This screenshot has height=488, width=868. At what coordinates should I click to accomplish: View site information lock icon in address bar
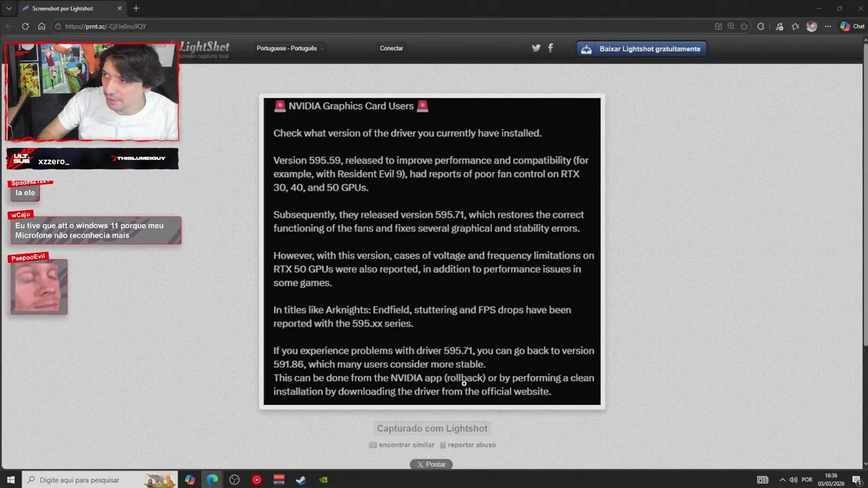59,26
